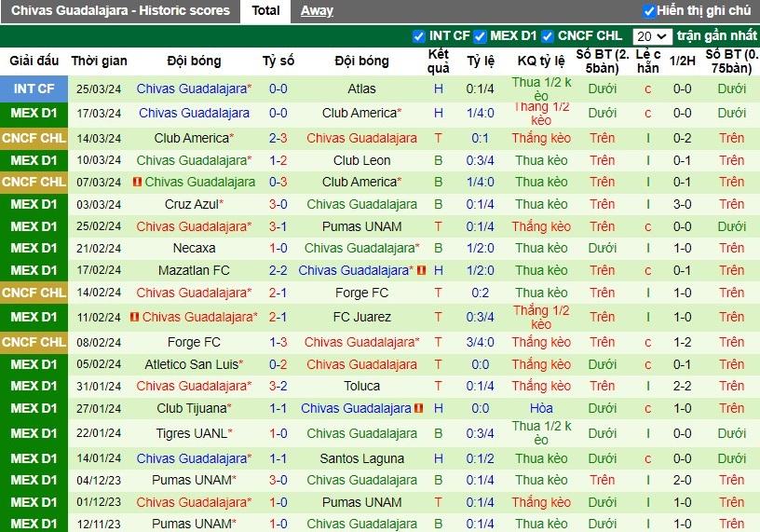
Task: Open the INT CF league label on 25/03/24
Action: click(x=34, y=89)
